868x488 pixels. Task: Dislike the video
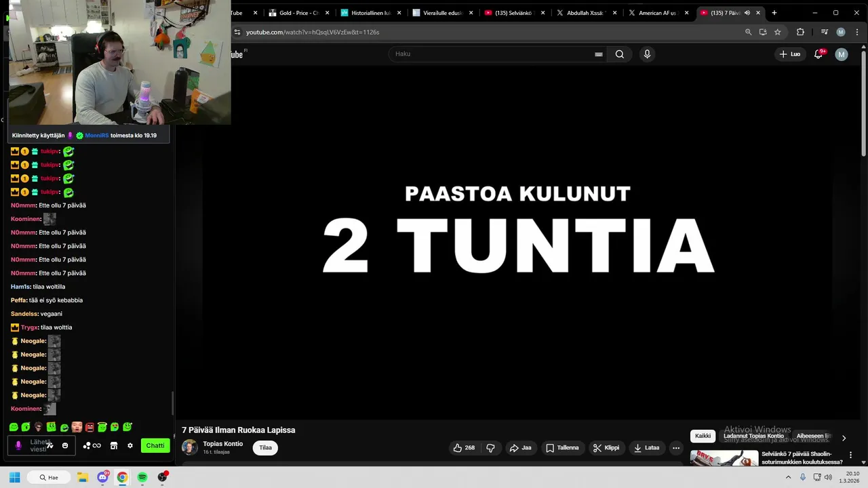pos(490,447)
